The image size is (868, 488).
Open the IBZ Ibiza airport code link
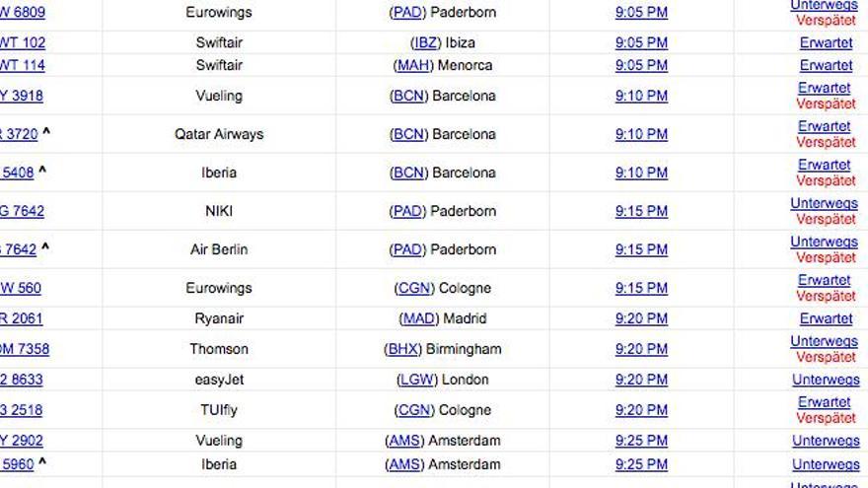[x=426, y=42]
